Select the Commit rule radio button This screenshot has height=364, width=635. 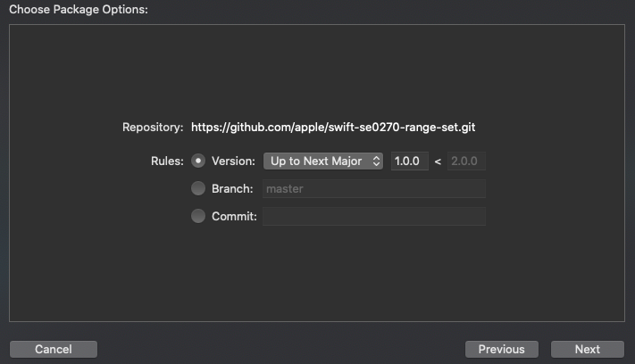point(198,216)
